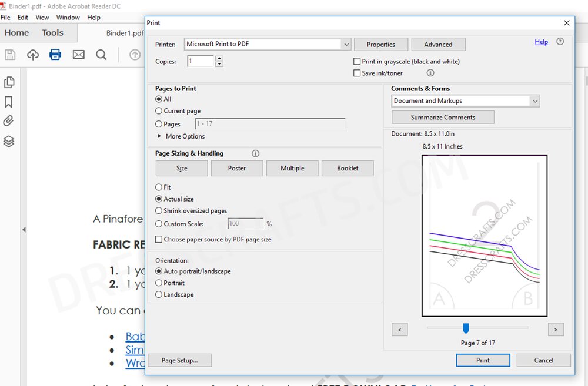Open the attachments paperclip icon
The height and width of the screenshot is (386, 588).
[x=9, y=122]
